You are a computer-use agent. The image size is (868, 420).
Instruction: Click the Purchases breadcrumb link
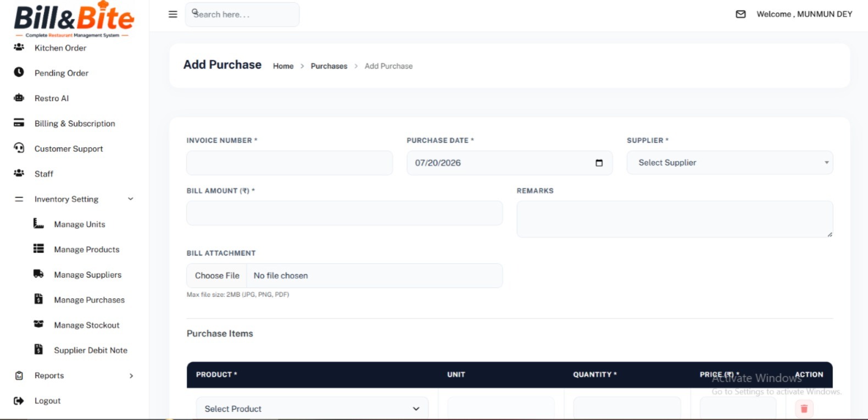(x=329, y=66)
